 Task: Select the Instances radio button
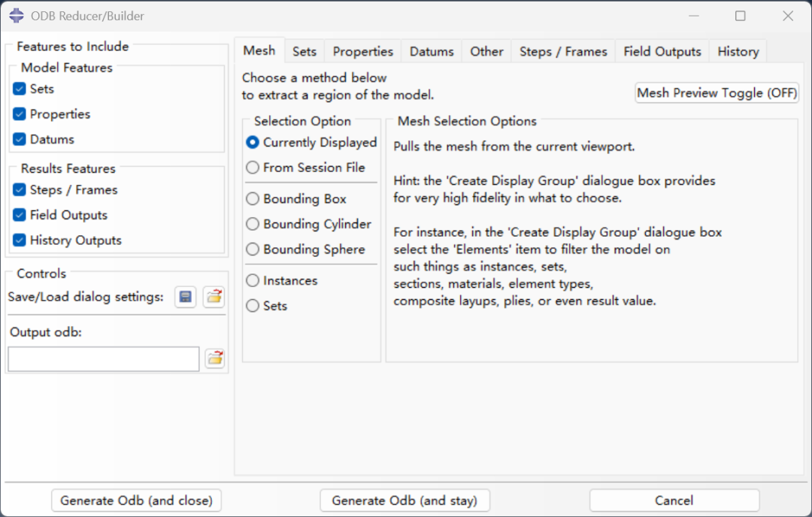coord(253,281)
